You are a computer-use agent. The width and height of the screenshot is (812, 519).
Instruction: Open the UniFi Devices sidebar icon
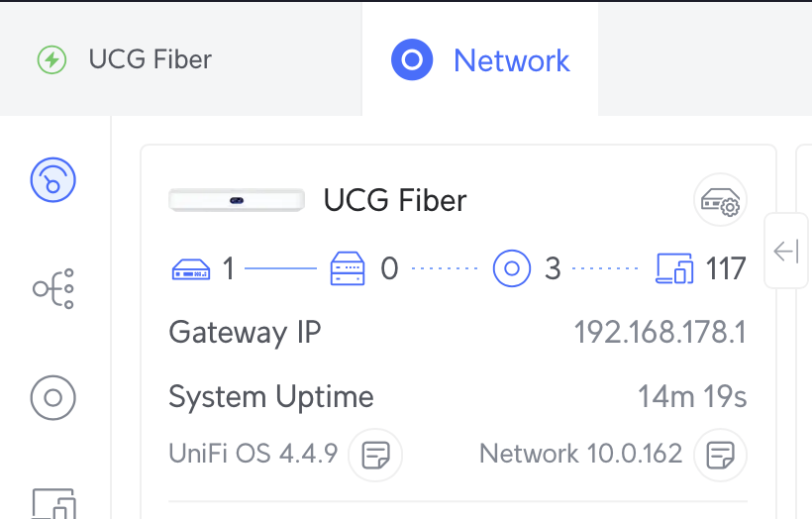(53, 398)
